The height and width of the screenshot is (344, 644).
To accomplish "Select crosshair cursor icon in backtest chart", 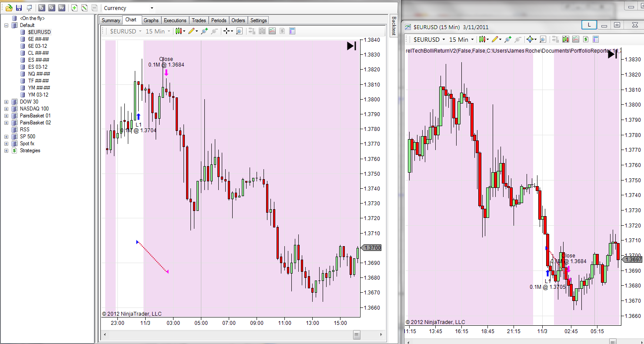I will pos(227,31).
